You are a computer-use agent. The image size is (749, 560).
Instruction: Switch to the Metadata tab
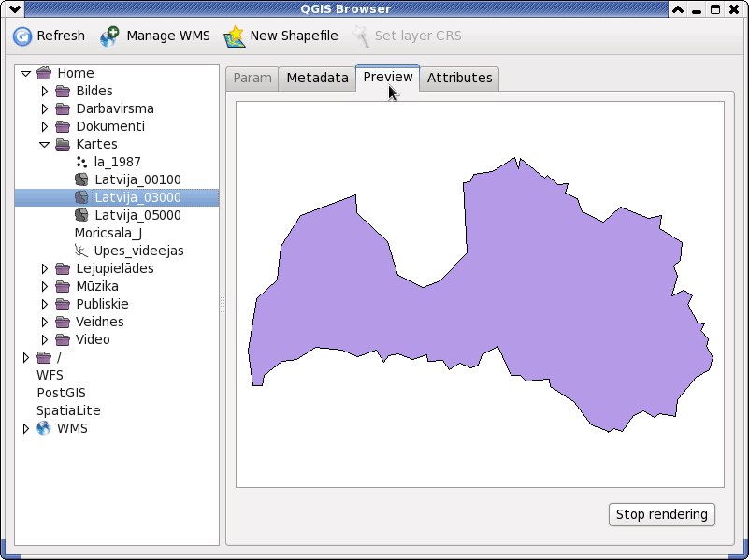coord(317,79)
